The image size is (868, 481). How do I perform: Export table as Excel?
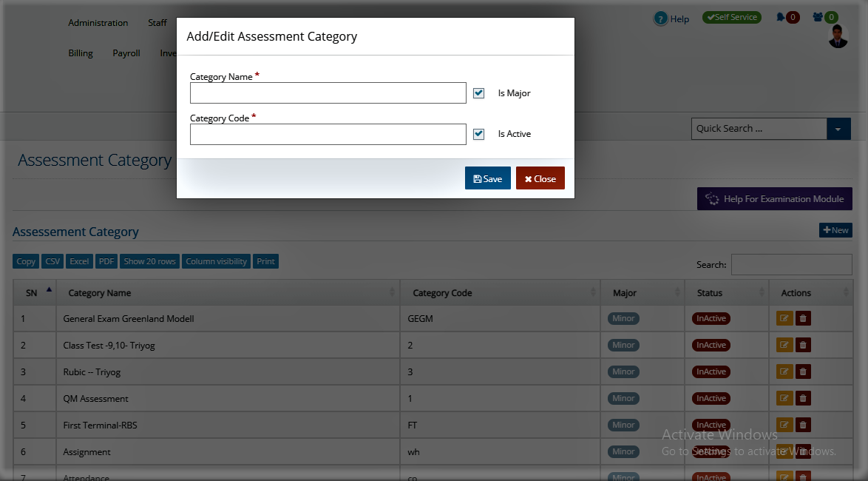[79, 261]
